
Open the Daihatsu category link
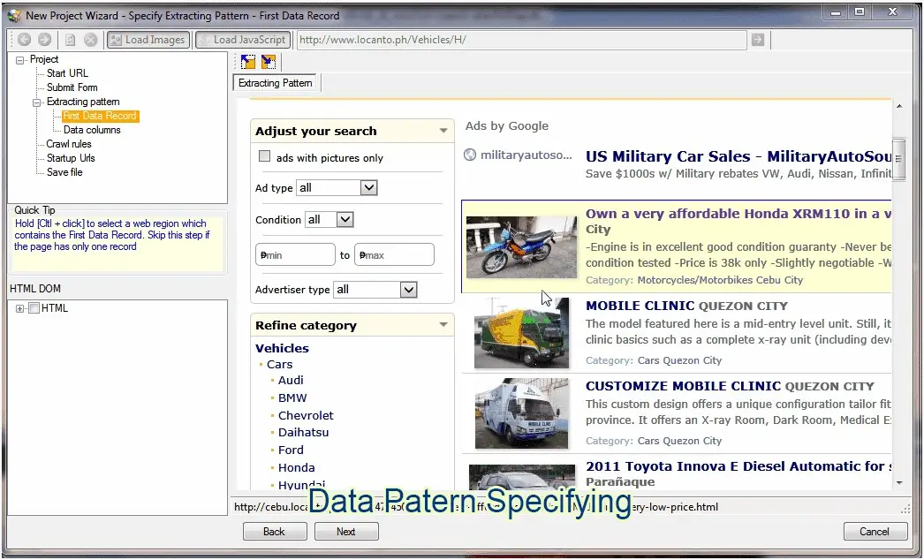(x=304, y=432)
